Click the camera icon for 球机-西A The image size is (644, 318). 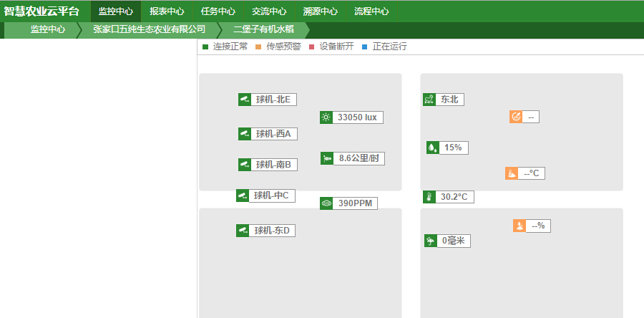[245, 134]
